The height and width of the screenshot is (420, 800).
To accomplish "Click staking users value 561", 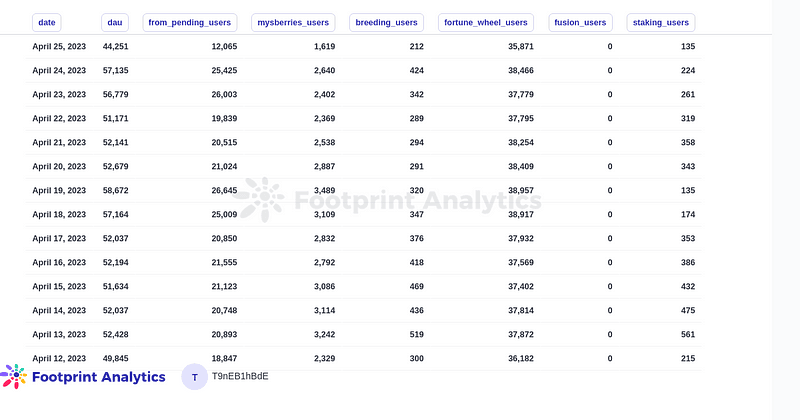I will coord(686,334).
